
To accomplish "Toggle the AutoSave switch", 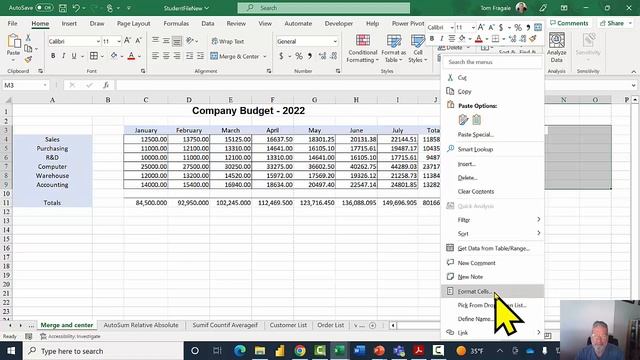I will pos(44,8).
